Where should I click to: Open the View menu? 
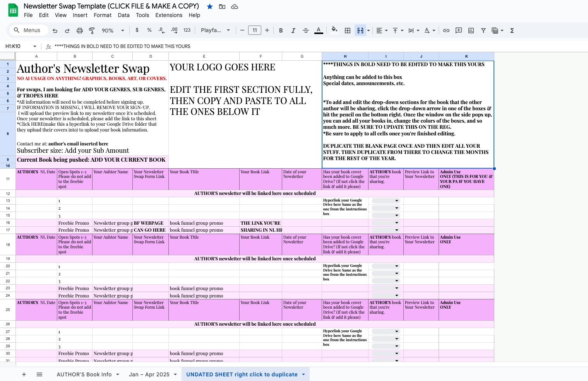coord(61,15)
